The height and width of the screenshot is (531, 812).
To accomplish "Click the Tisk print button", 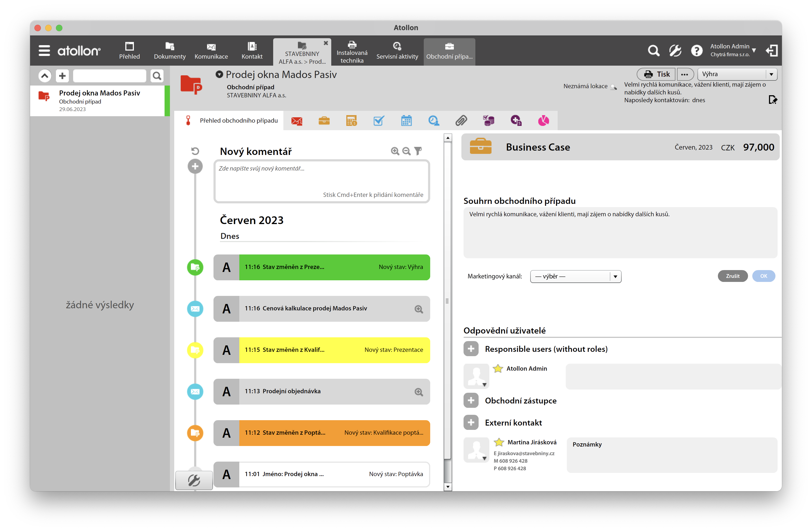I will pos(656,74).
